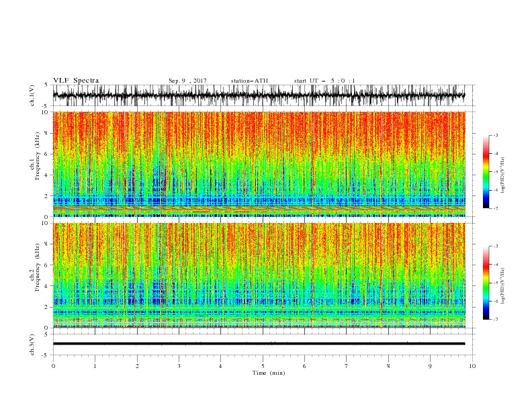Click the ch.1 voltage waveform trace
532x411 pixels.
(259, 95)
